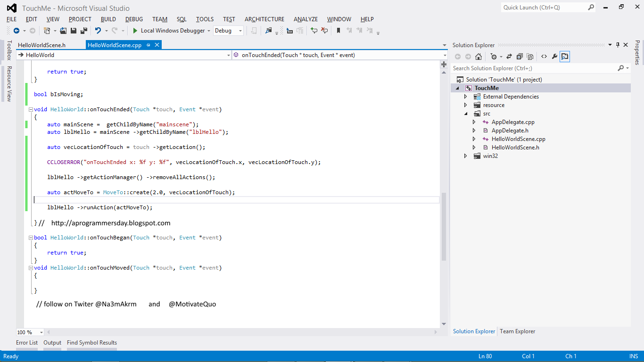644x362 pixels.
Task: Undo the last edit using toolbar
Action: (x=98, y=31)
